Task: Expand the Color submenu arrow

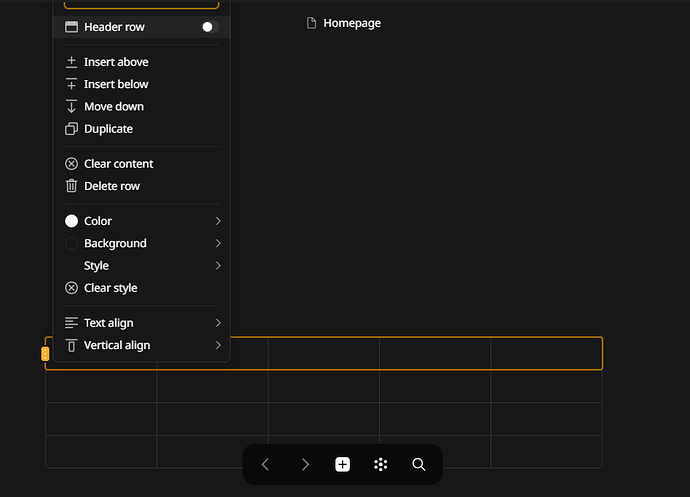Action: pos(218,221)
